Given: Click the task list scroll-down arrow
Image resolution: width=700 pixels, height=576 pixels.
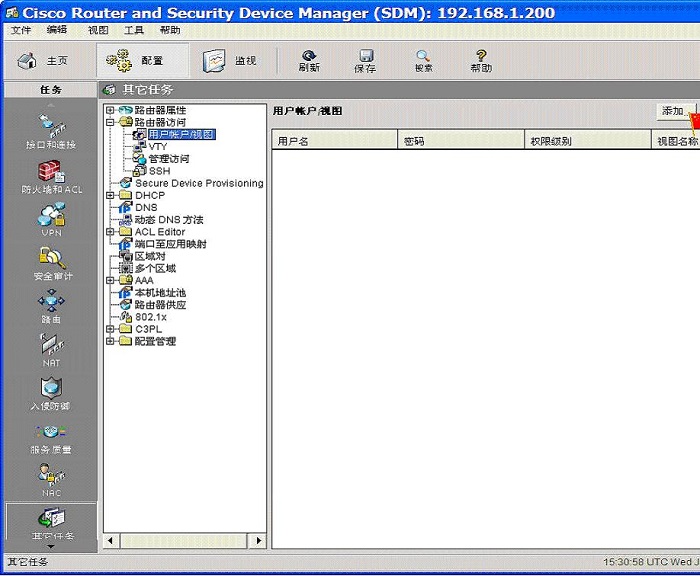Looking at the screenshot, I should (51, 547).
